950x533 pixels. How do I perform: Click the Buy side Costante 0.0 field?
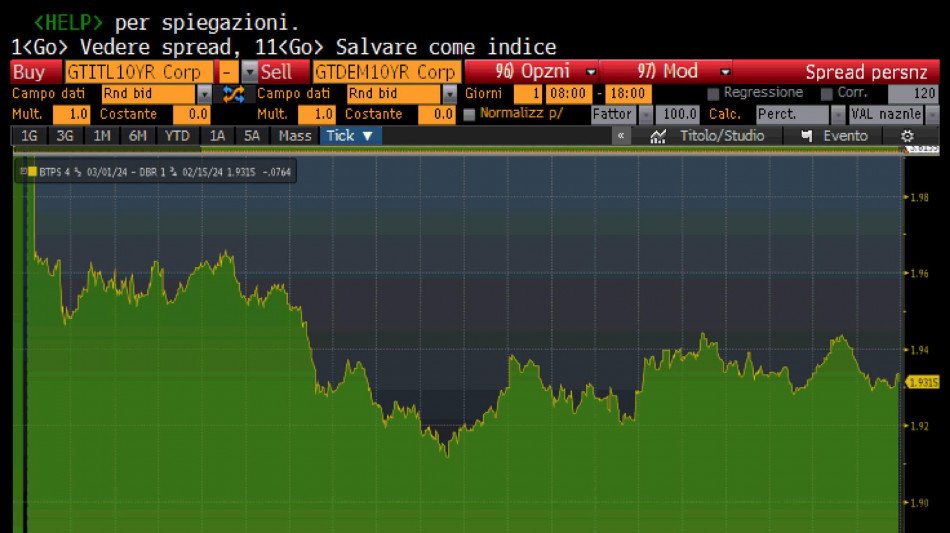[x=191, y=114]
